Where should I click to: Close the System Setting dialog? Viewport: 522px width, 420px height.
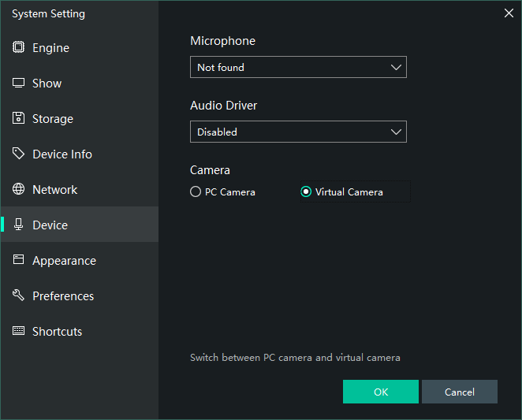[509, 13]
